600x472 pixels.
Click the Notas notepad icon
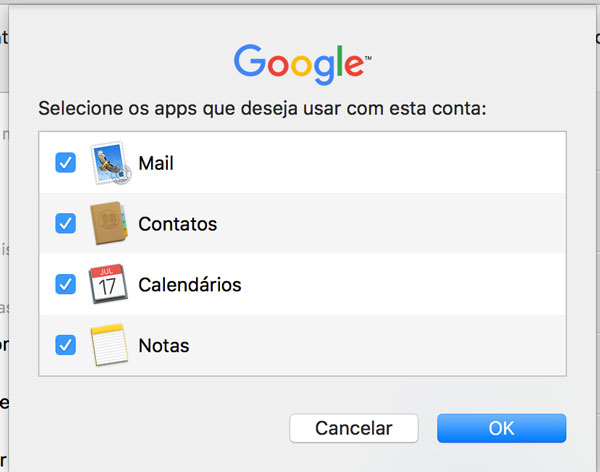110,346
